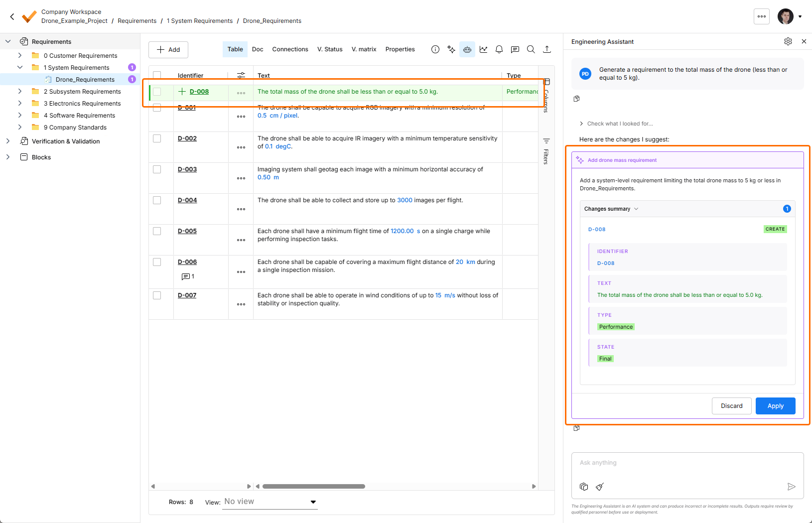Click the export upload icon
812x523 pixels.
click(x=547, y=49)
